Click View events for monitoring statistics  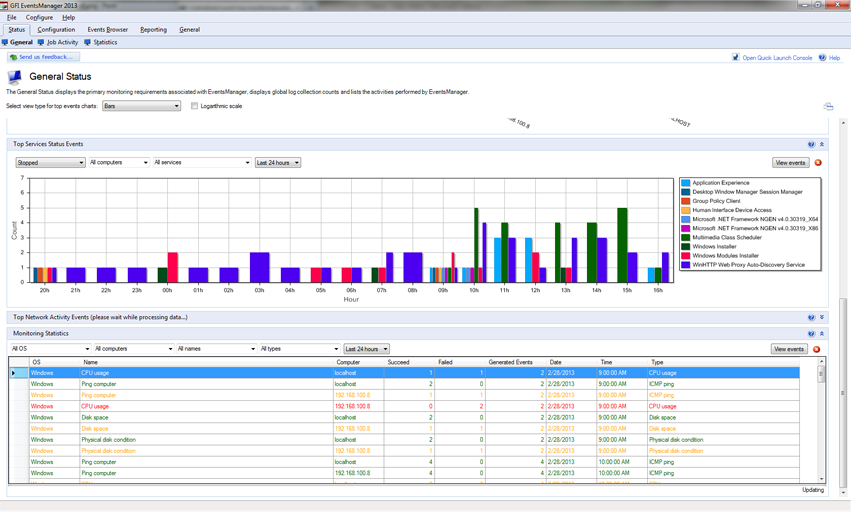tap(789, 349)
